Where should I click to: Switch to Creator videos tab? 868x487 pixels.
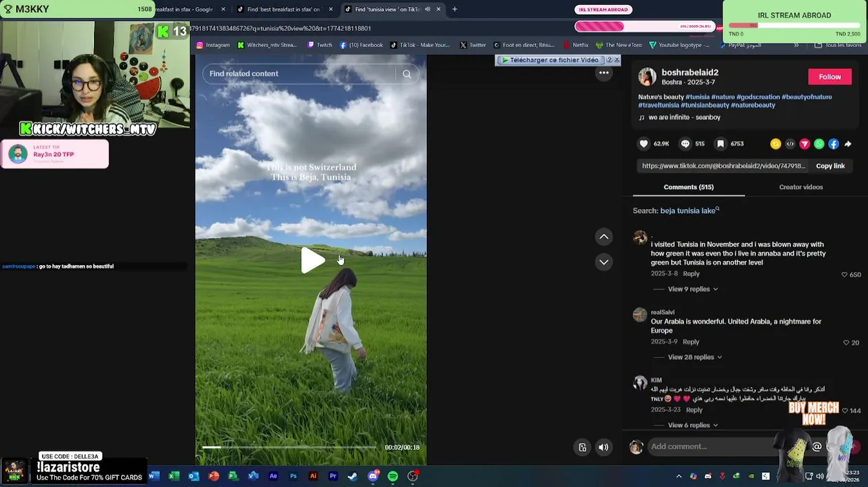coord(801,187)
